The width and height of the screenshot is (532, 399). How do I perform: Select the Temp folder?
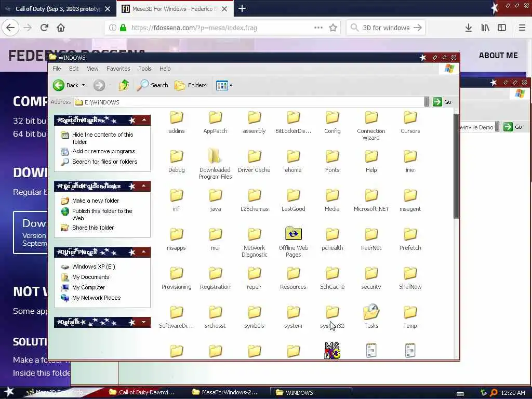(x=410, y=317)
